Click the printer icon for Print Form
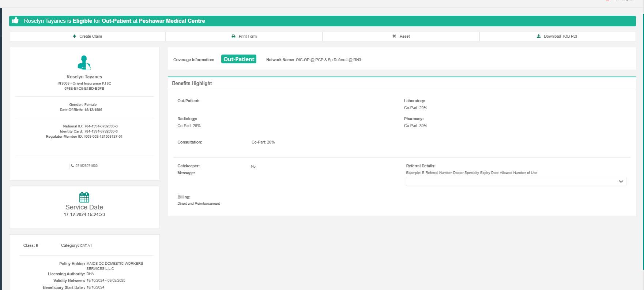This screenshot has height=290, width=644. (x=233, y=36)
